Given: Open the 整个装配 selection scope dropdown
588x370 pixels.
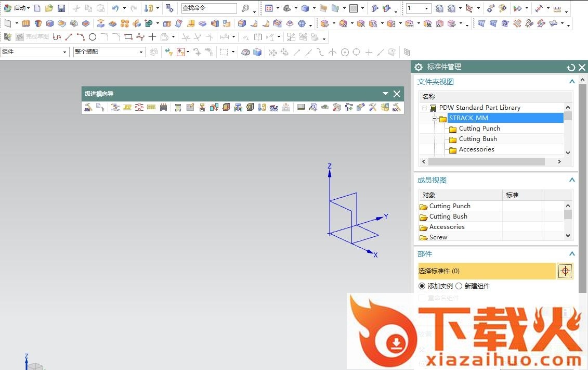Looking at the screenshot, I should [x=109, y=52].
